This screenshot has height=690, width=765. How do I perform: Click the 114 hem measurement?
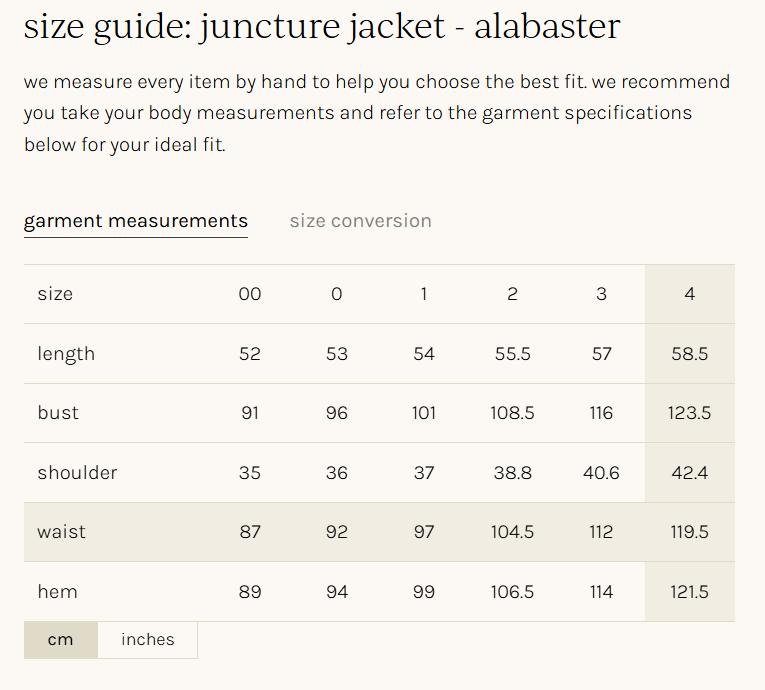[x=601, y=592]
